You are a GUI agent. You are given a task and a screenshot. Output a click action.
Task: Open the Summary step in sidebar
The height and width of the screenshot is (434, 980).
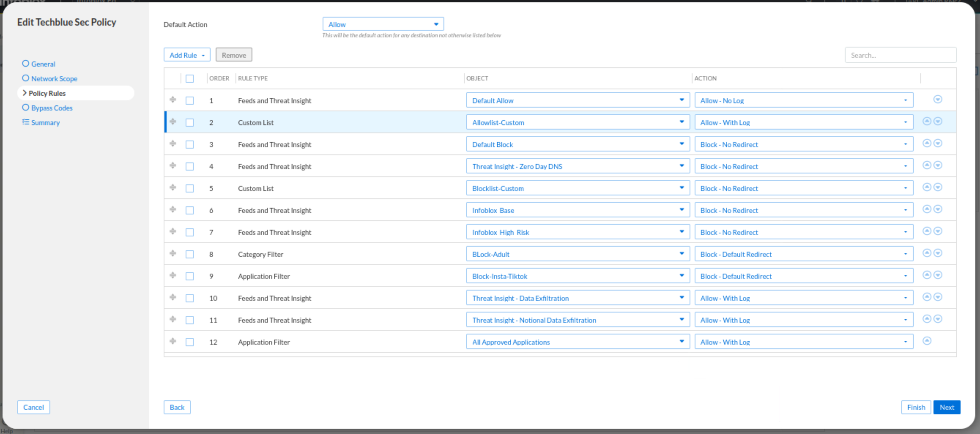[45, 122]
